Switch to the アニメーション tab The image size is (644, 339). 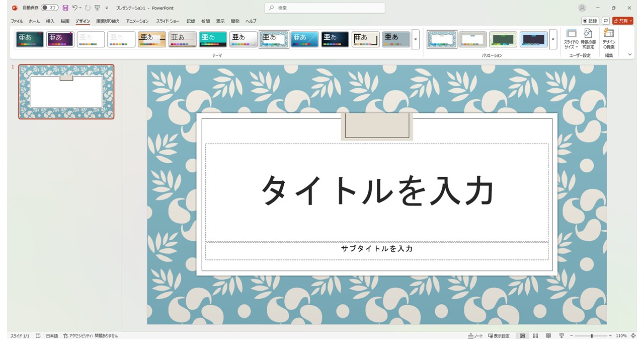point(137,21)
